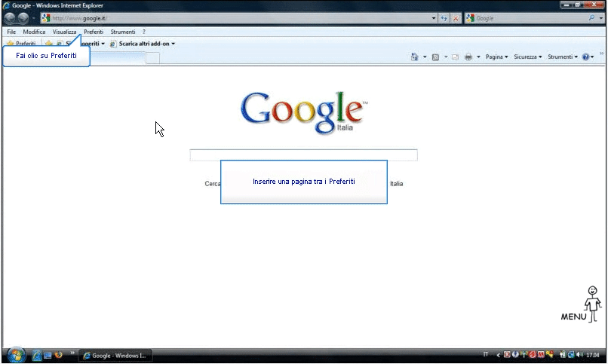
Task: Click the Windows Start orb
Action: tap(16, 355)
